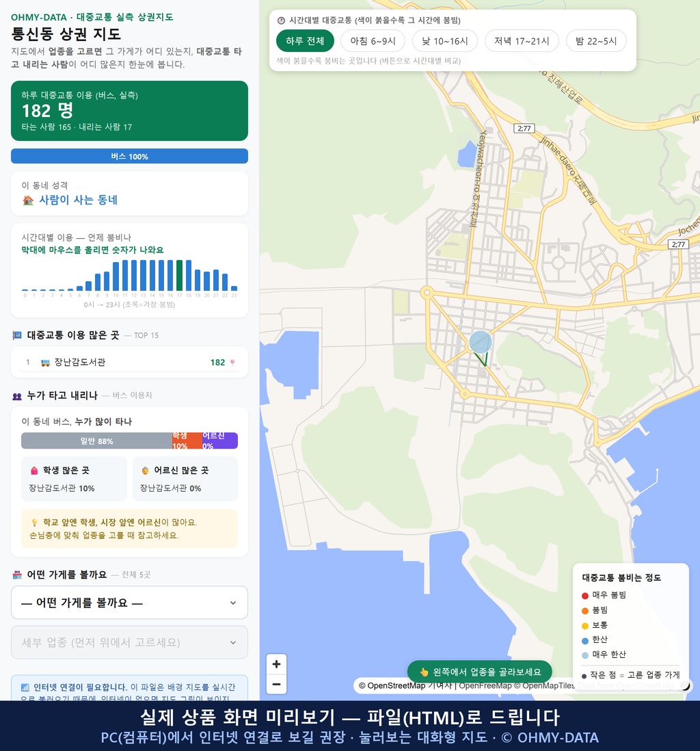Open the 어떤 가게를 볼까요 dropdown

pyautogui.click(x=129, y=603)
